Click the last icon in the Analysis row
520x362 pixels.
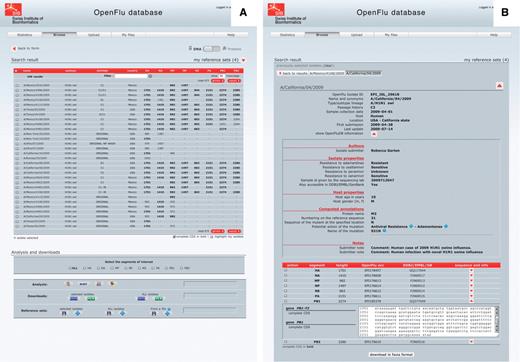click(113, 284)
